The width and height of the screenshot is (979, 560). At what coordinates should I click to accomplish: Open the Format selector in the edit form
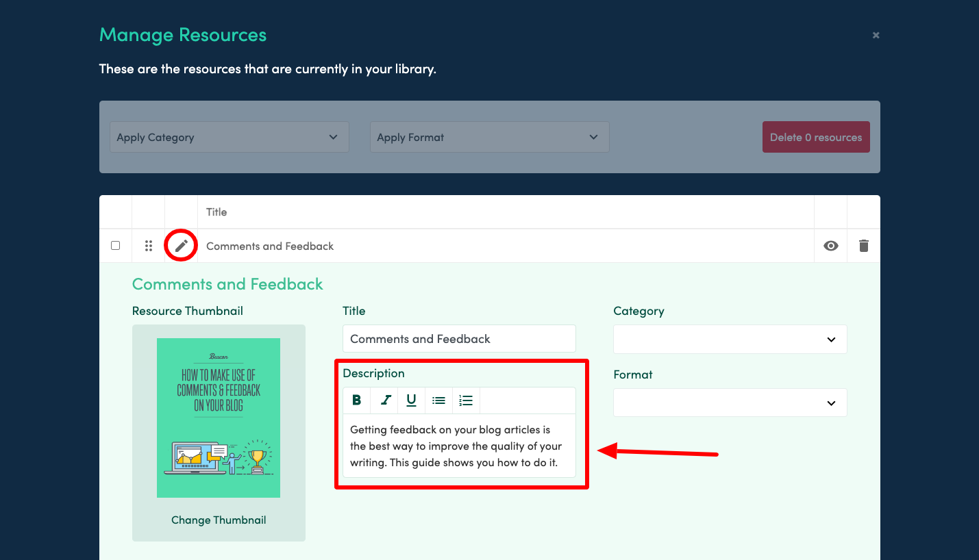[729, 403]
